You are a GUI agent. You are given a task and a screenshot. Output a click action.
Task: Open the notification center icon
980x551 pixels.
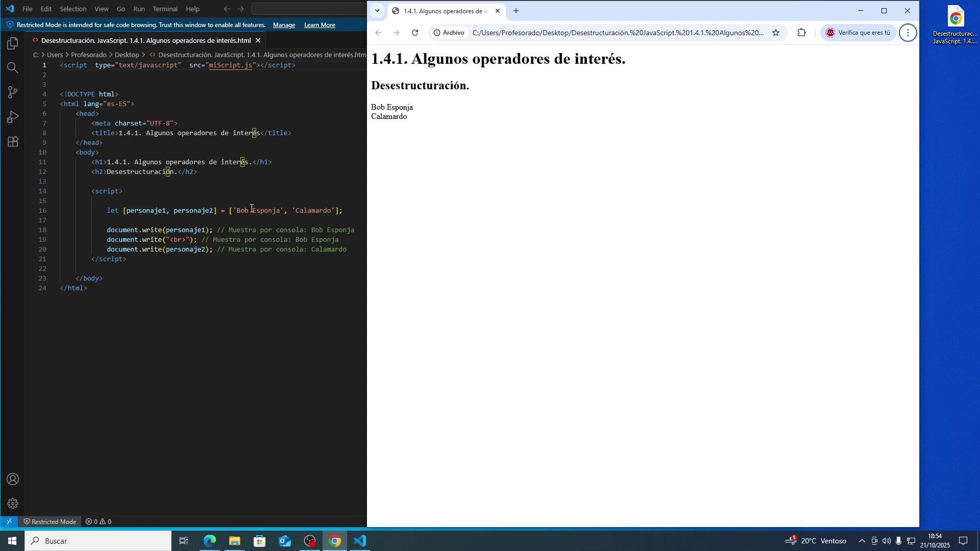tap(964, 541)
